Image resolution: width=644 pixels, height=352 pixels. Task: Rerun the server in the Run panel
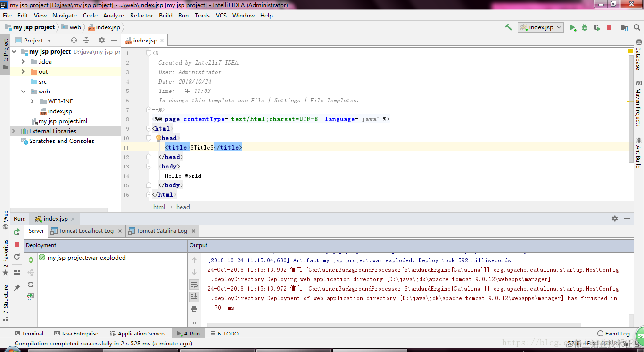(x=17, y=232)
